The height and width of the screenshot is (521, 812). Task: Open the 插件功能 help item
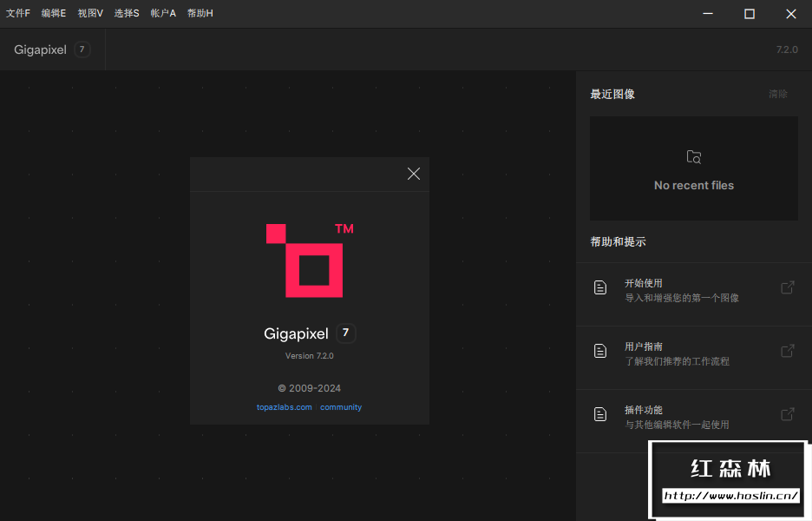[x=694, y=421]
